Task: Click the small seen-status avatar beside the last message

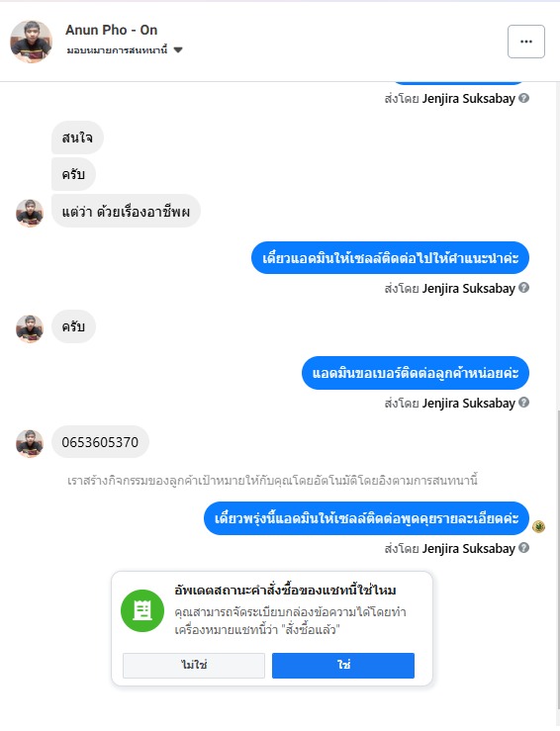Action: tap(538, 527)
